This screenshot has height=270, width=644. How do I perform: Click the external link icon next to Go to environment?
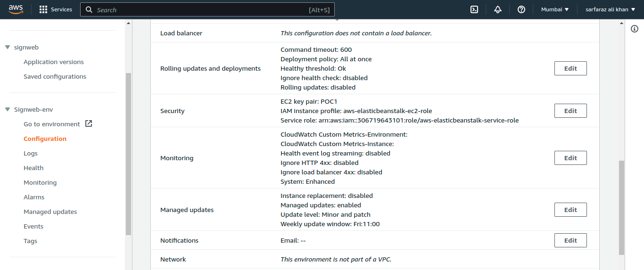[x=89, y=124]
